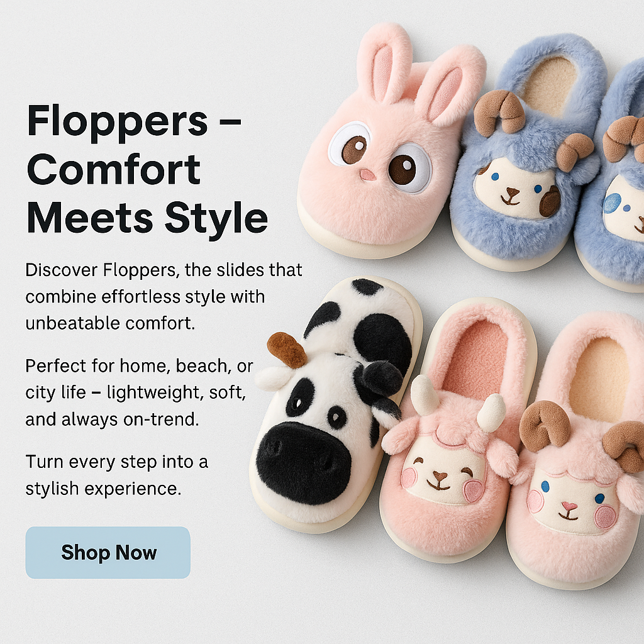644x644 pixels.
Task: Click the Turn every step text
Action: tap(116, 475)
